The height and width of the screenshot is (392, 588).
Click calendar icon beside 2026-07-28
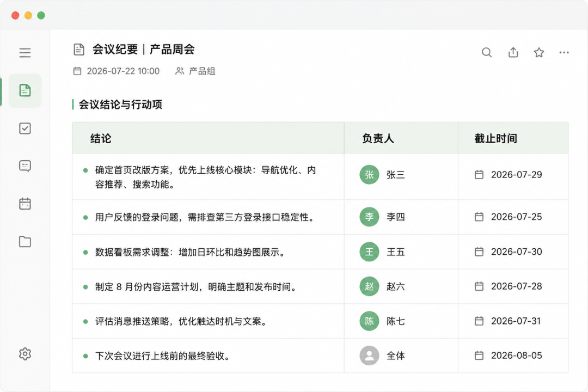click(479, 286)
